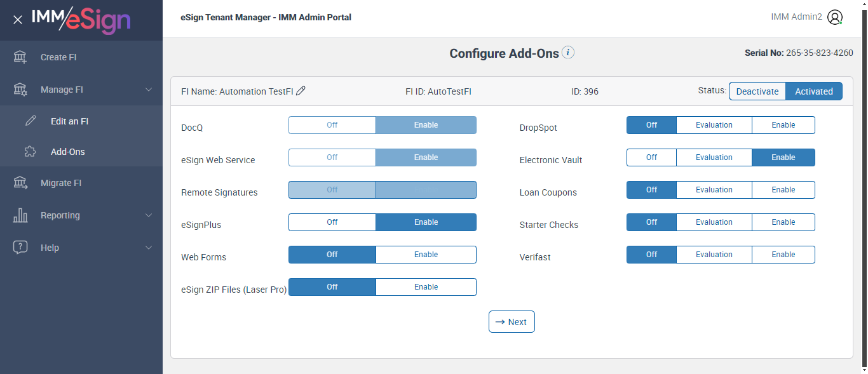Viewport: 868px width, 374px height.
Task: Open the IMM Admin2 user profile icon
Action: pyautogui.click(x=835, y=17)
